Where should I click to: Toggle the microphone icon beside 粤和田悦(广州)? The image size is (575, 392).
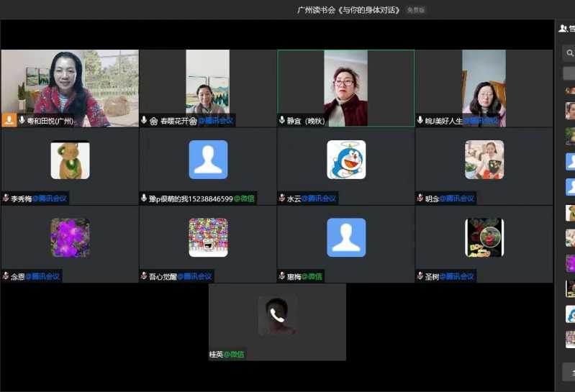click(22, 120)
